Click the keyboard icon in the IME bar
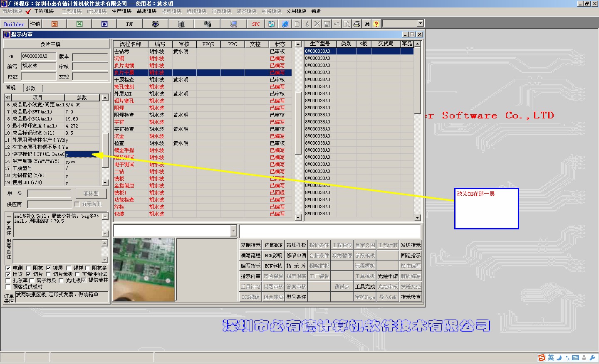 [575, 358]
